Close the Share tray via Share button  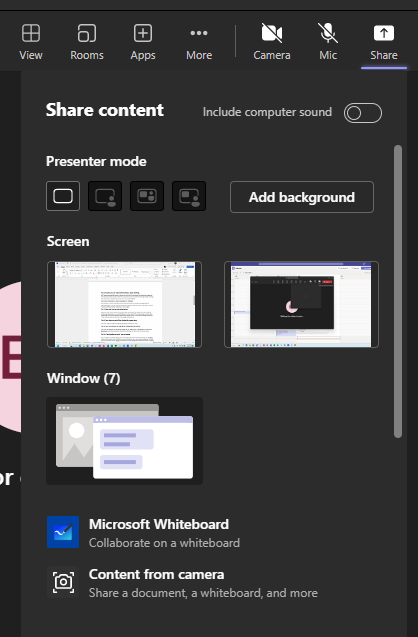pos(383,42)
